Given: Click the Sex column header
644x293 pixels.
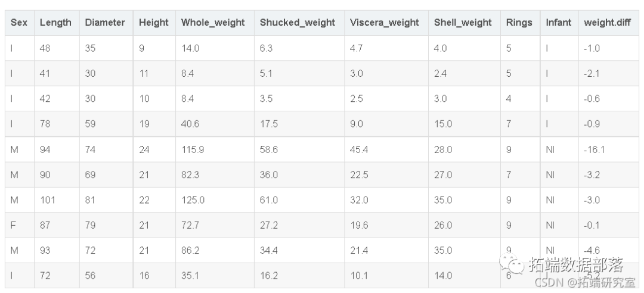Looking at the screenshot, I should tap(18, 23).
